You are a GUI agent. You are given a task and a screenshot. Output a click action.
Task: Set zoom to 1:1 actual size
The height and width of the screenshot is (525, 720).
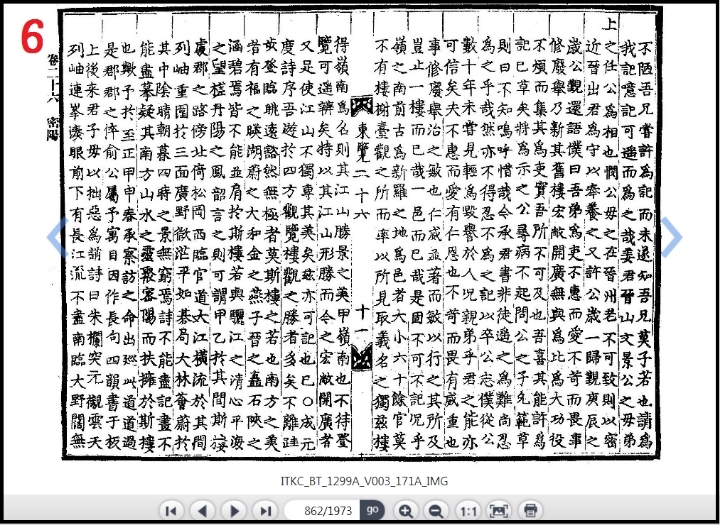coord(468,510)
